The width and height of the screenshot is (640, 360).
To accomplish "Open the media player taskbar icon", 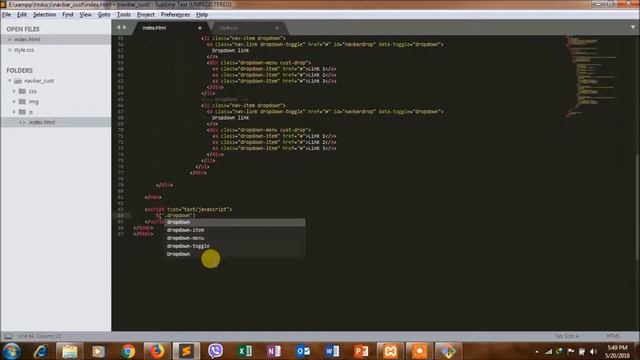I will click(98, 351).
